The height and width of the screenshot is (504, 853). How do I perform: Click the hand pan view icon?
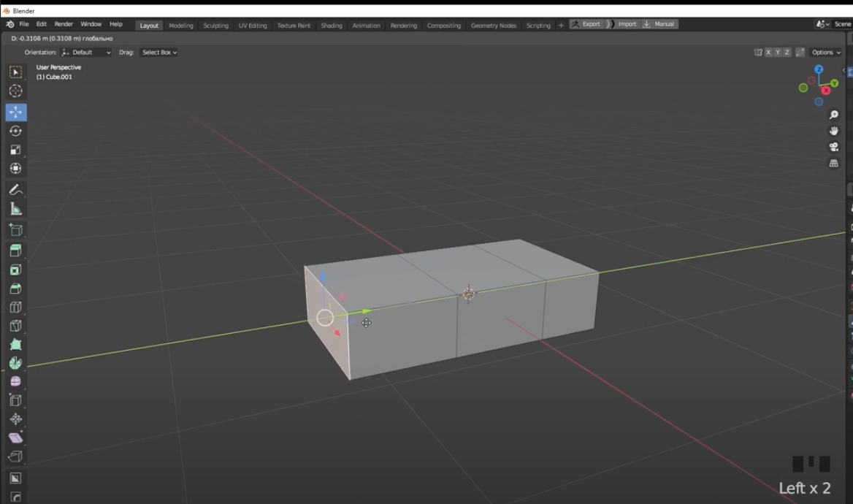coord(833,131)
